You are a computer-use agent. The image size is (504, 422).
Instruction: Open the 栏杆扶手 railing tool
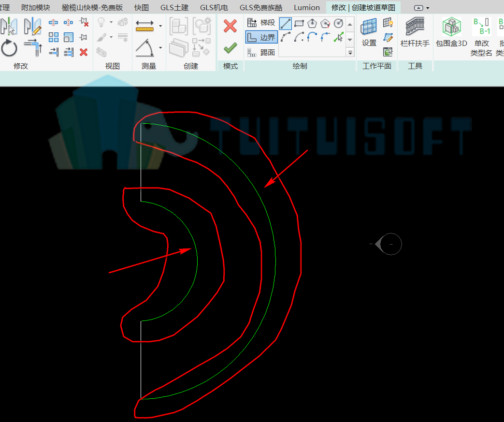tap(415, 32)
